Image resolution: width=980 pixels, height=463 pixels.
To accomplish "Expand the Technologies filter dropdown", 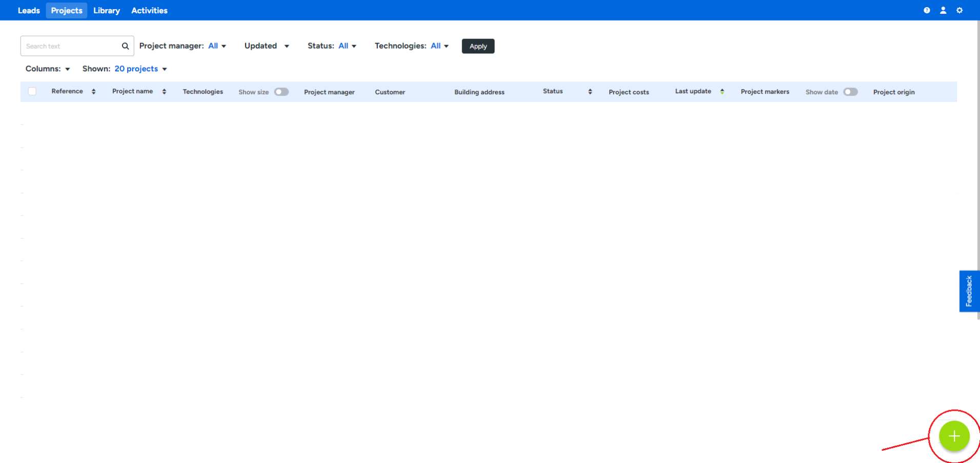I will tap(439, 46).
